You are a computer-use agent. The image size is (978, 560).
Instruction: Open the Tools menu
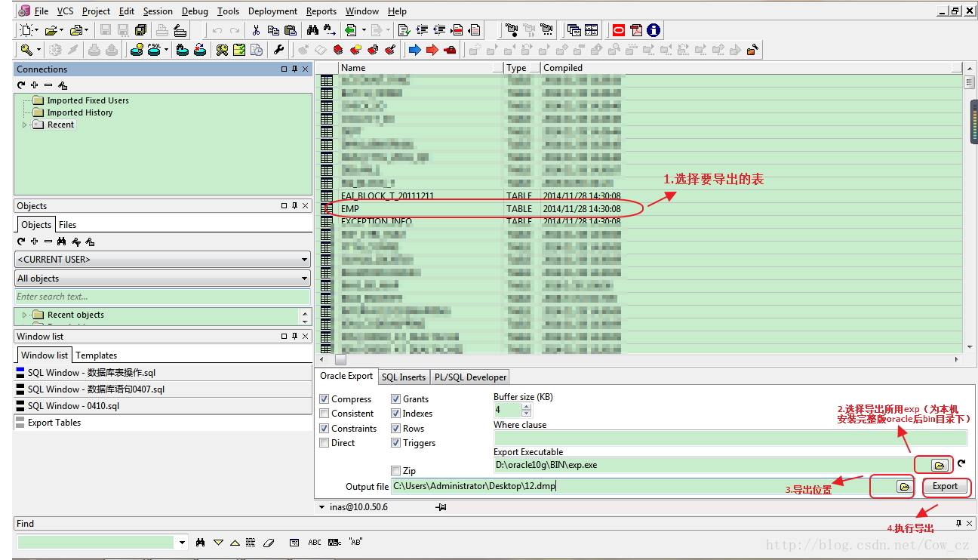pyautogui.click(x=228, y=11)
